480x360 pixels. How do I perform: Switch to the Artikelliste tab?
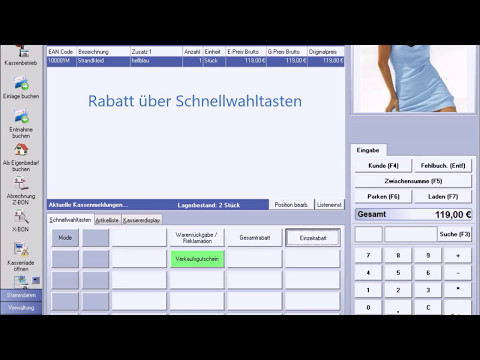(x=107, y=220)
